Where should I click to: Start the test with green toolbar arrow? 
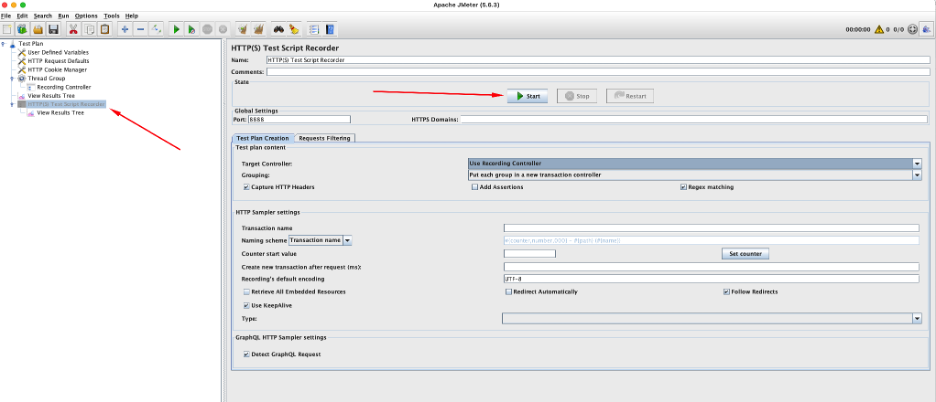click(x=176, y=29)
